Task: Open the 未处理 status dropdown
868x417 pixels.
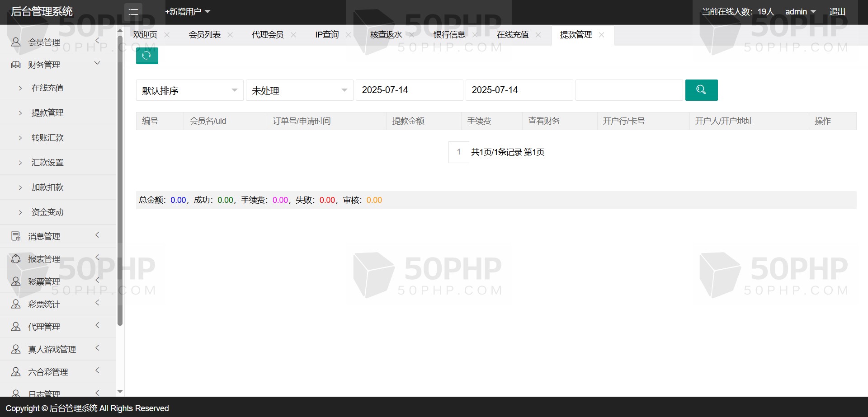Action: (x=299, y=90)
